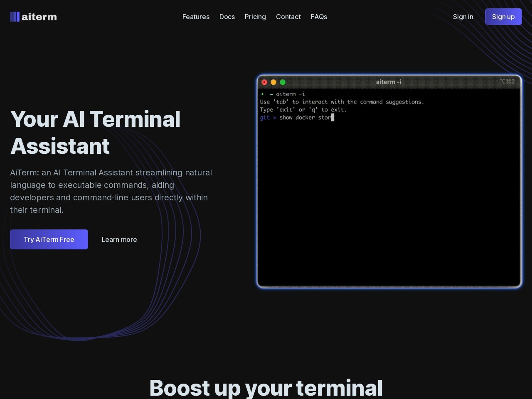Open the Learn more link
532x399 pixels.
[119, 239]
